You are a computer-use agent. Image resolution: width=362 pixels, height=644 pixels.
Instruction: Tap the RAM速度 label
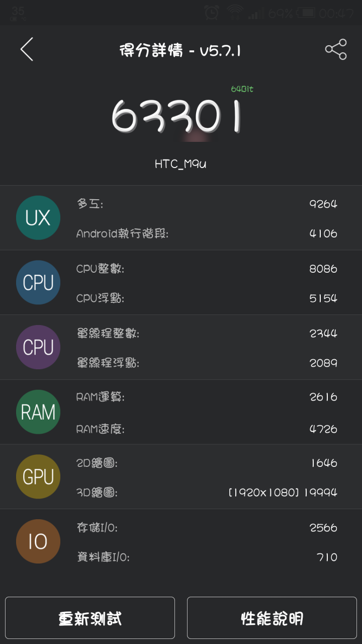point(101,429)
